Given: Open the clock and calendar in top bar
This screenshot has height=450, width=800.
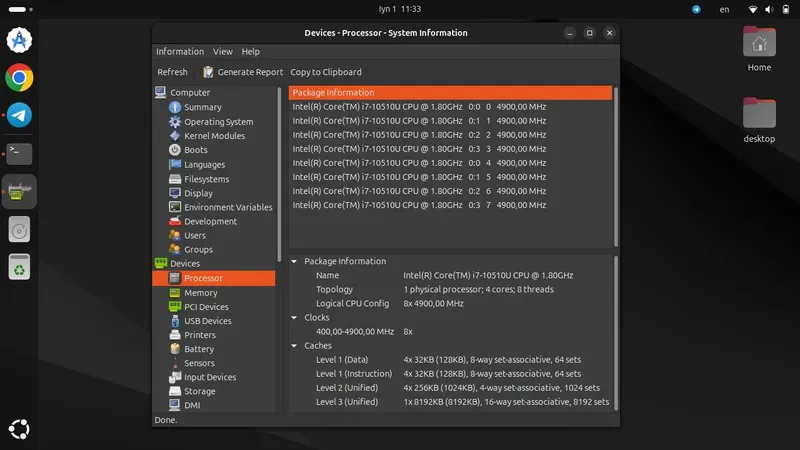Looking at the screenshot, I should (400, 9).
